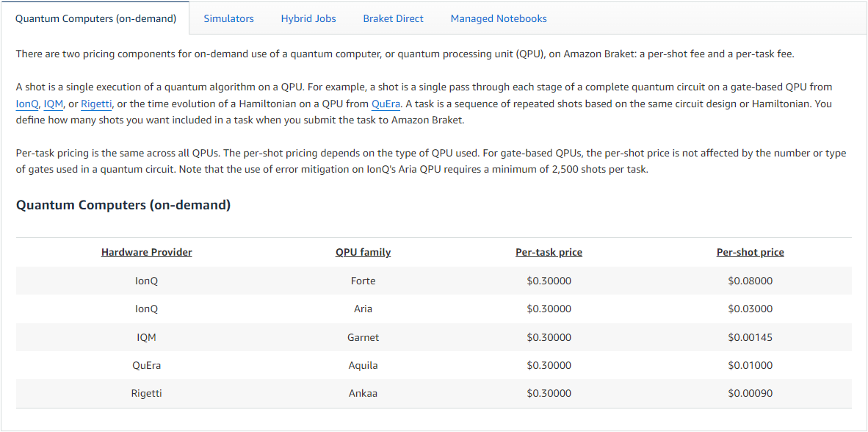This screenshot has width=868, height=432.
Task: Click the $0.30000 per-task price in Aquila row
Action: (549, 366)
